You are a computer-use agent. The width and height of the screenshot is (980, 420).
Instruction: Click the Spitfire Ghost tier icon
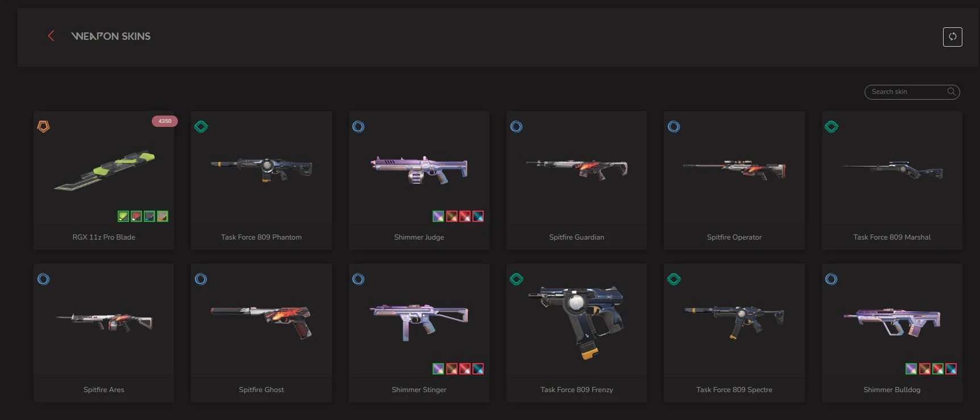pyautogui.click(x=201, y=279)
